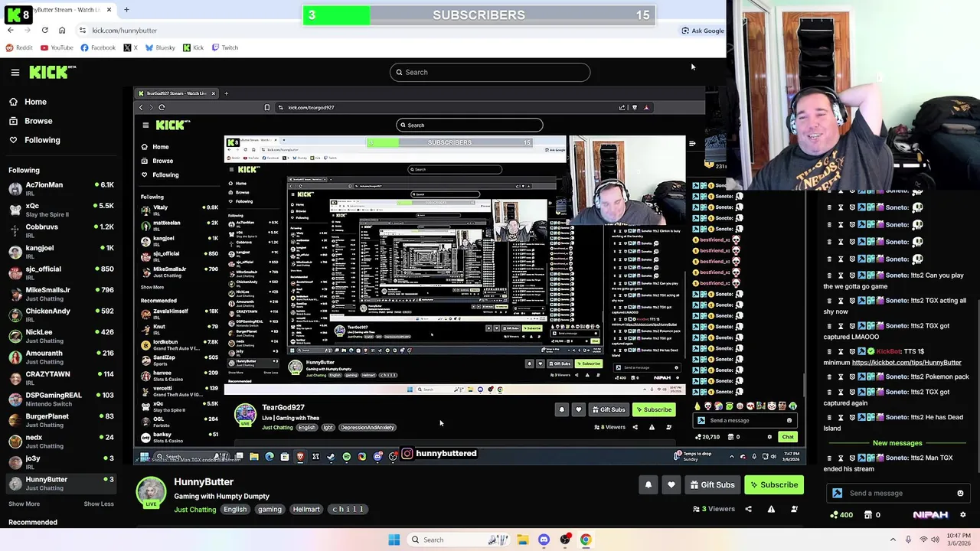Click the chat Send a message field
Screen dimensions: 980x551
(897, 494)
